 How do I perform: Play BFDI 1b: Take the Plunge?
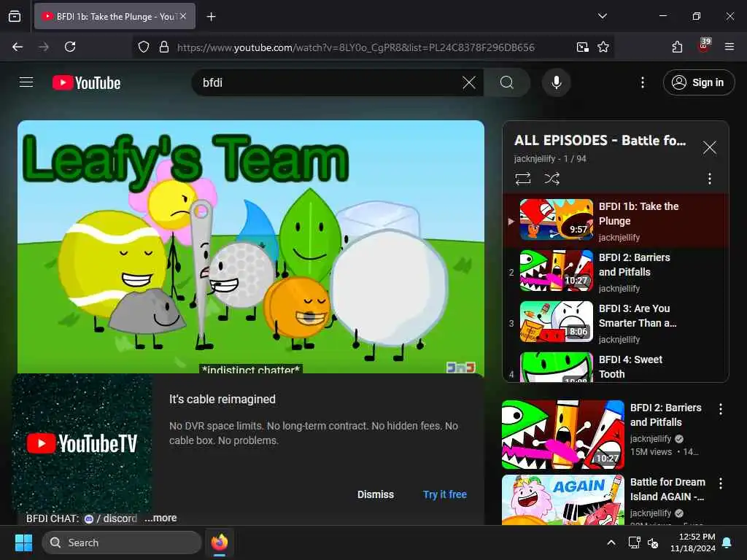click(616, 220)
